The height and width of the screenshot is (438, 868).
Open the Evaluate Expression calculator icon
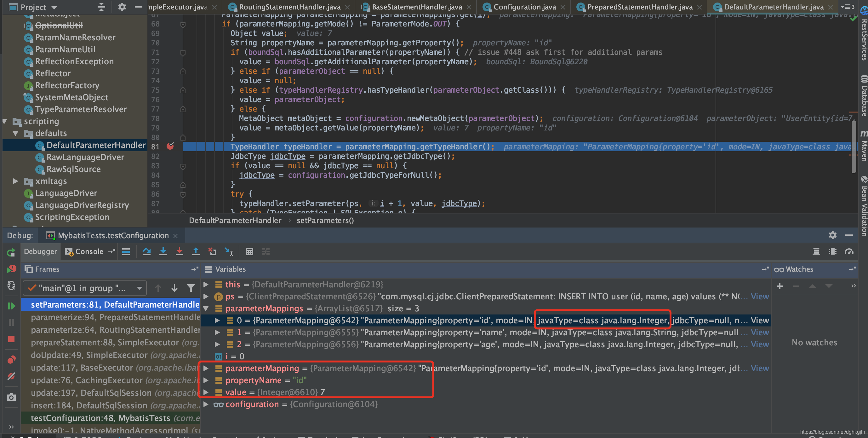(249, 251)
